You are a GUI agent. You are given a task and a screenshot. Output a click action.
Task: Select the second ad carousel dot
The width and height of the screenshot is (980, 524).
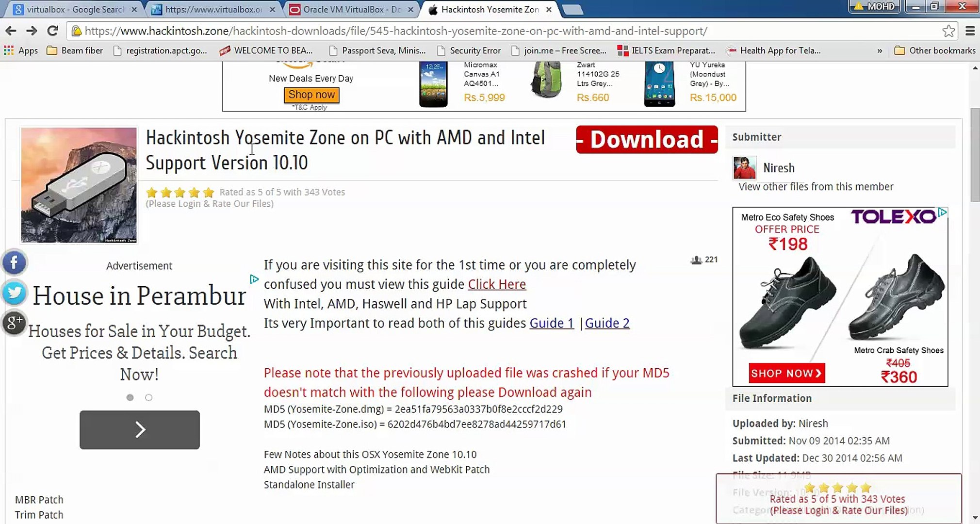coord(149,397)
